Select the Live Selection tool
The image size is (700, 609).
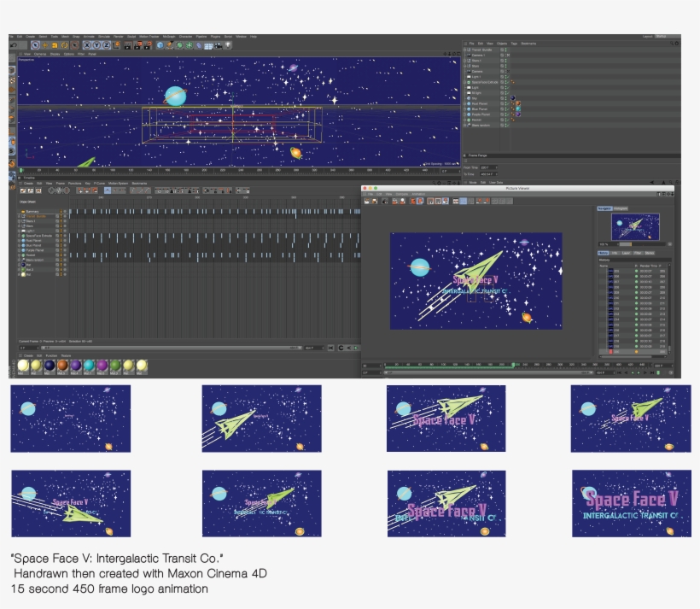pyautogui.click(x=35, y=45)
